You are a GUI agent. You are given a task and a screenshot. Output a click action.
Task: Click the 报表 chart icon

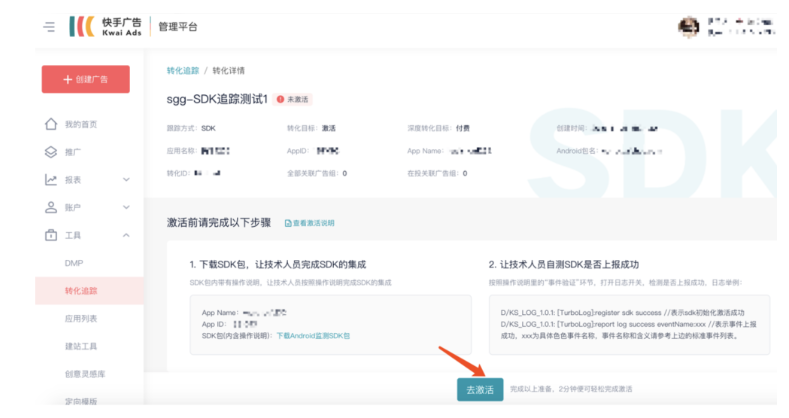(51, 180)
